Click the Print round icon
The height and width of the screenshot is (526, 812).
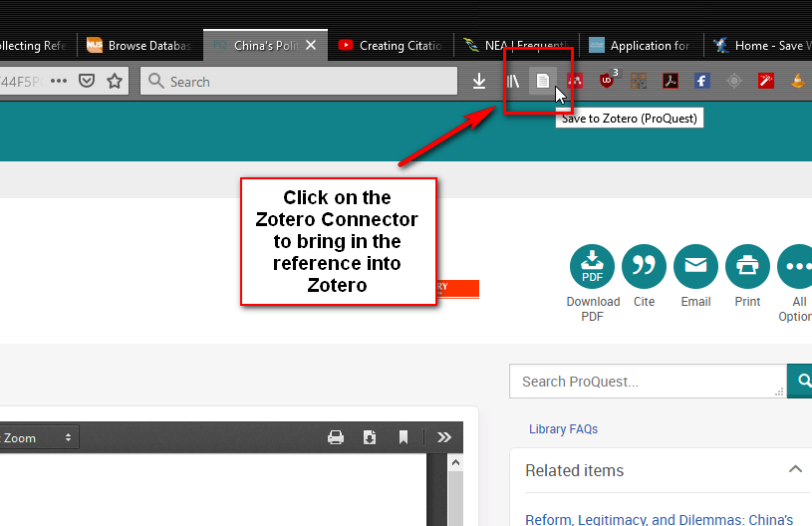point(747,266)
